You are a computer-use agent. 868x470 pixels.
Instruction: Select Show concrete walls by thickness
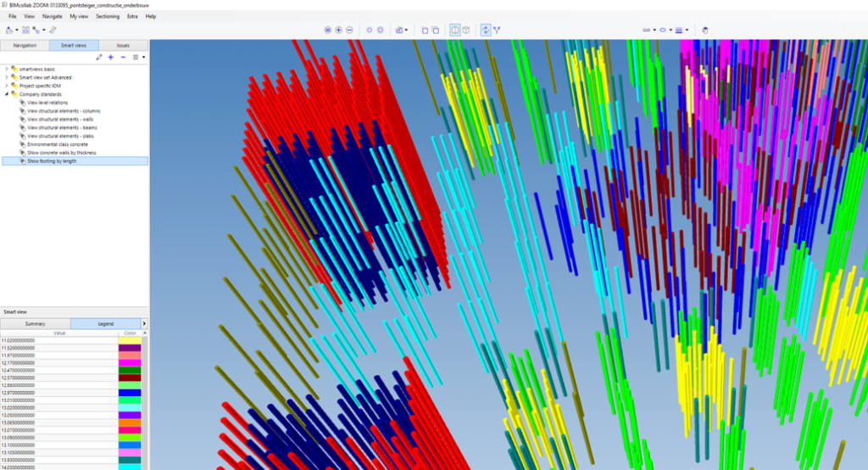pos(61,153)
